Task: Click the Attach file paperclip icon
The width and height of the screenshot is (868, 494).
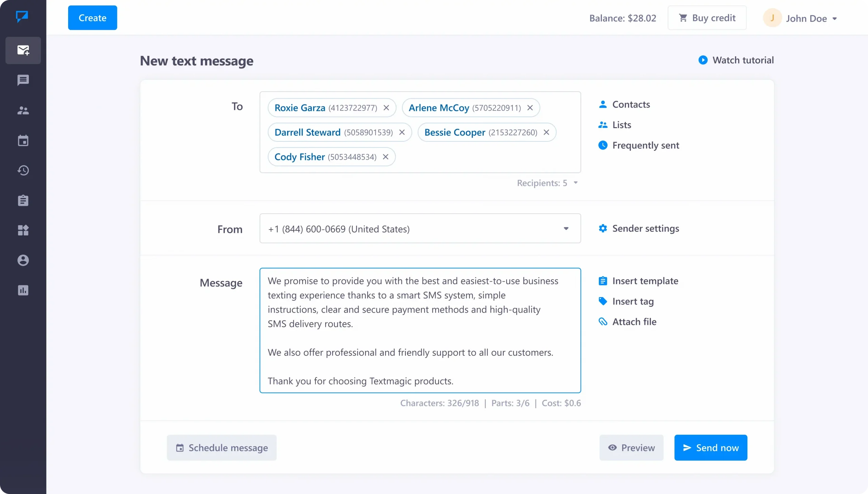Action: tap(603, 322)
